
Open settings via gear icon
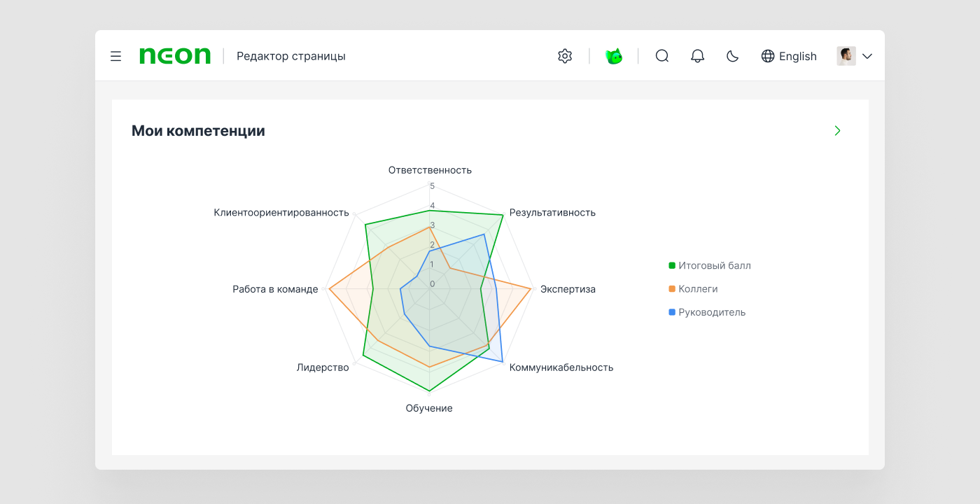click(x=565, y=56)
